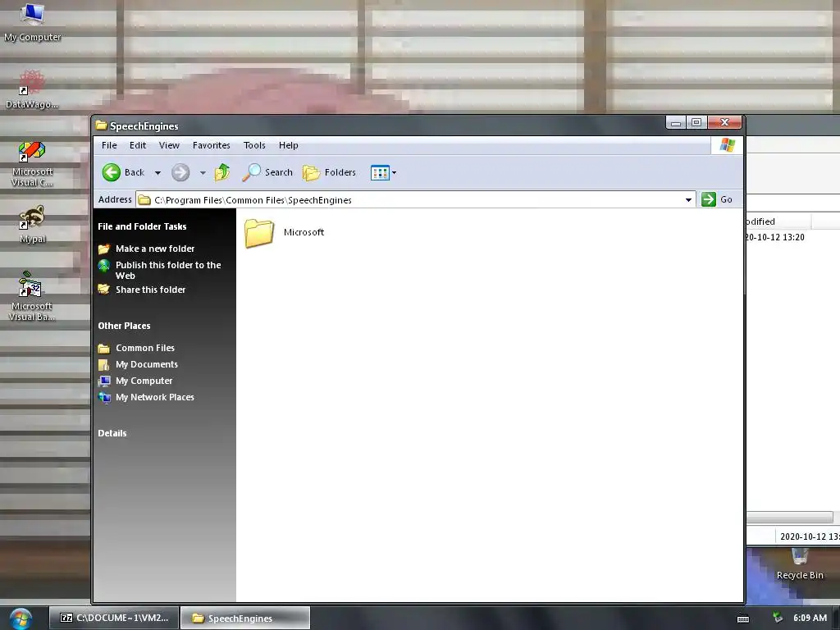The width and height of the screenshot is (840, 630).
Task: Select the Microsoft folder icon
Action: (x=259, y=233)
